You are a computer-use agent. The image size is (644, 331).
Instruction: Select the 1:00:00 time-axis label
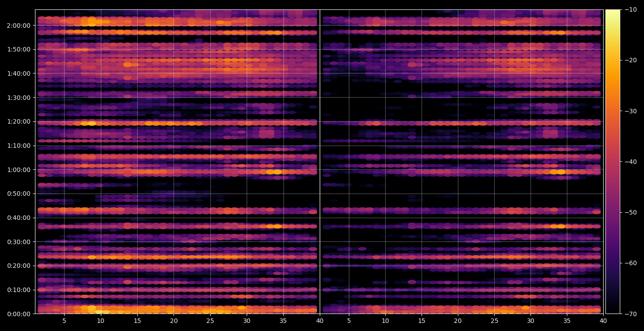18,170
